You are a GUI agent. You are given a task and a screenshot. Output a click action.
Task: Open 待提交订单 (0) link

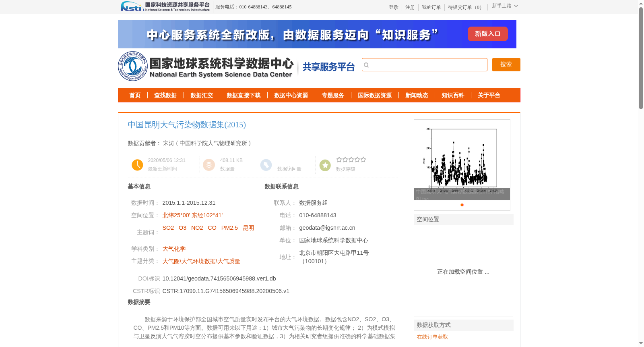(x=466, y=7)
